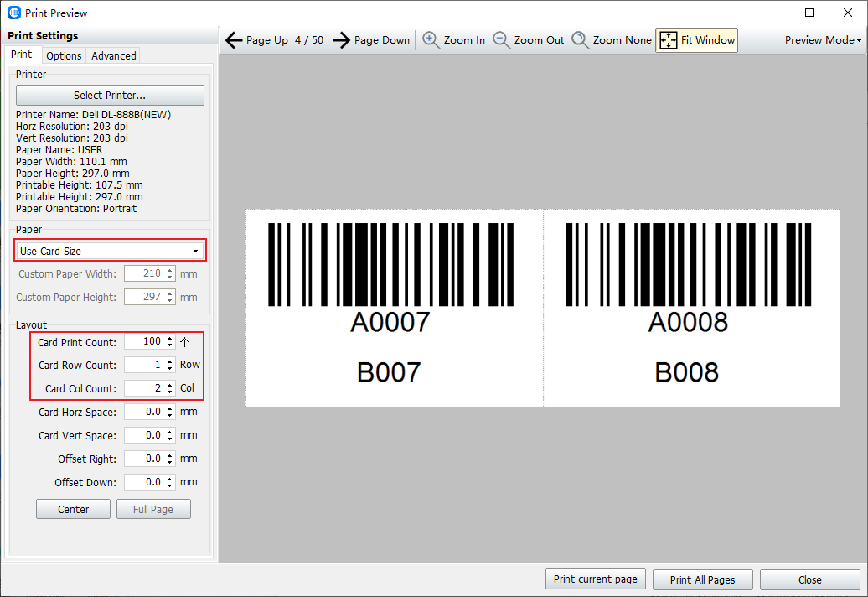Viewport: 868px width, 597px height.
Task: Switch to the Advanced tab
Action: [113, 55]
